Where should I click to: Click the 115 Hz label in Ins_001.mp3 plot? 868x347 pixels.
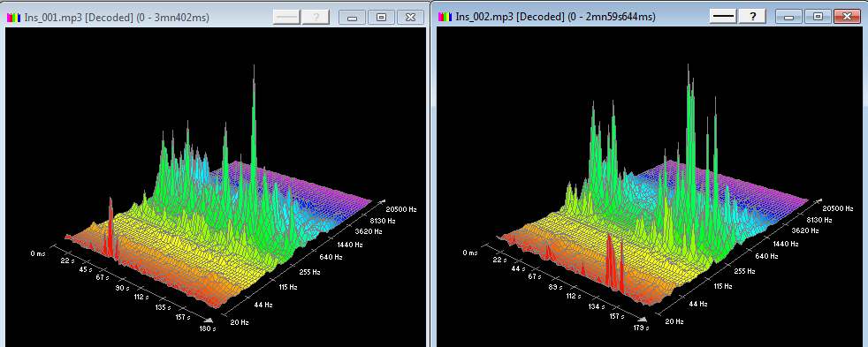point(288,286)
